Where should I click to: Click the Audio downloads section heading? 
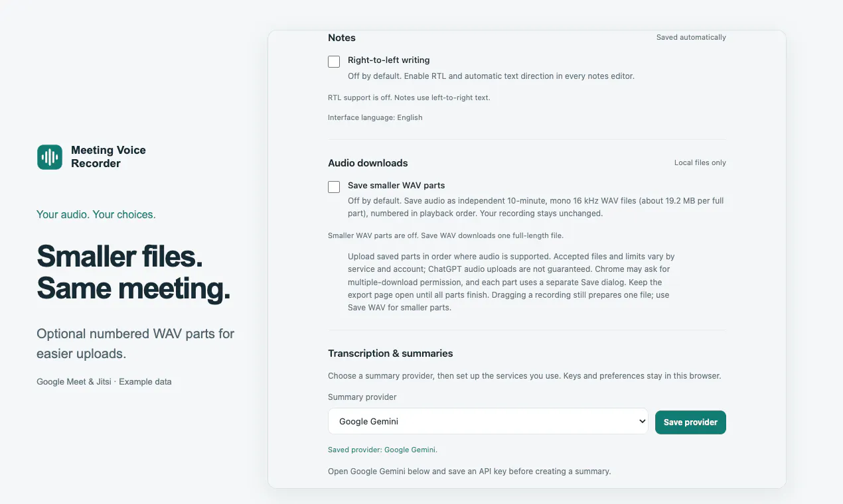point(368,163)
